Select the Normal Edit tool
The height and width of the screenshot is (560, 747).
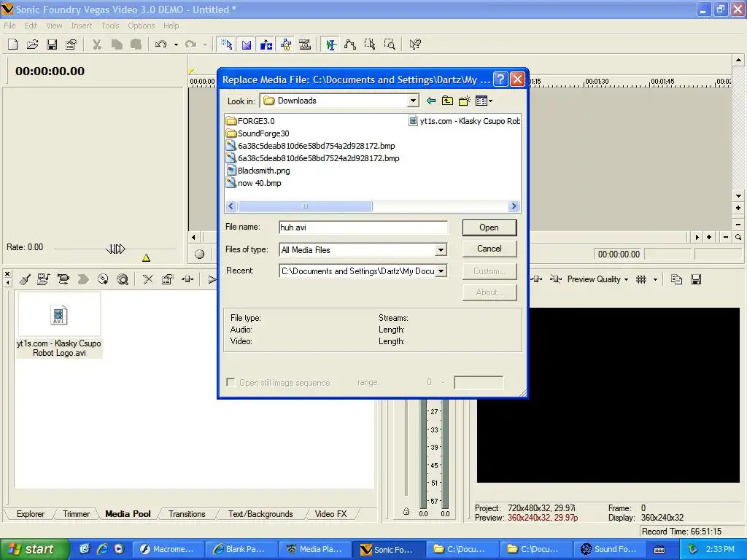tap(330, 44)
